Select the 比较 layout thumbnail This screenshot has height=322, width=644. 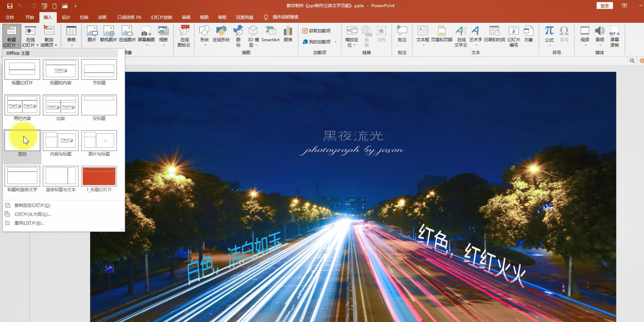tap(61, 105)
